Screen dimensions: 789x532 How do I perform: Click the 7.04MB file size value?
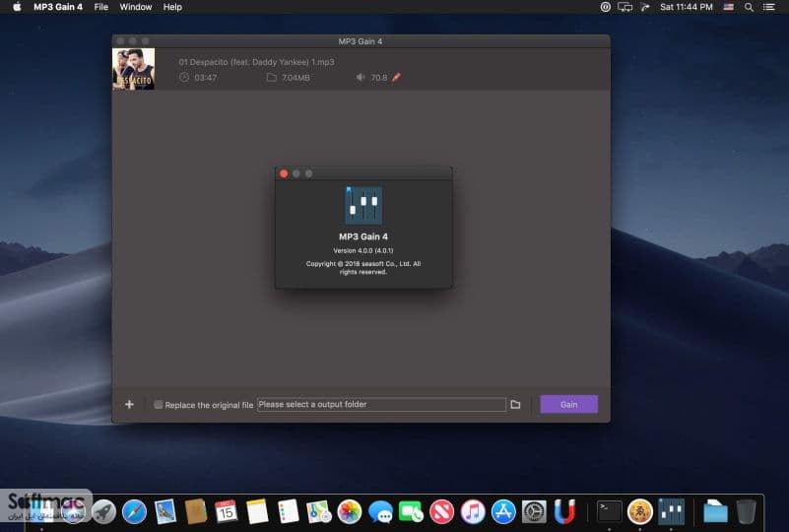pyautogui.click(x=296, y=78)
